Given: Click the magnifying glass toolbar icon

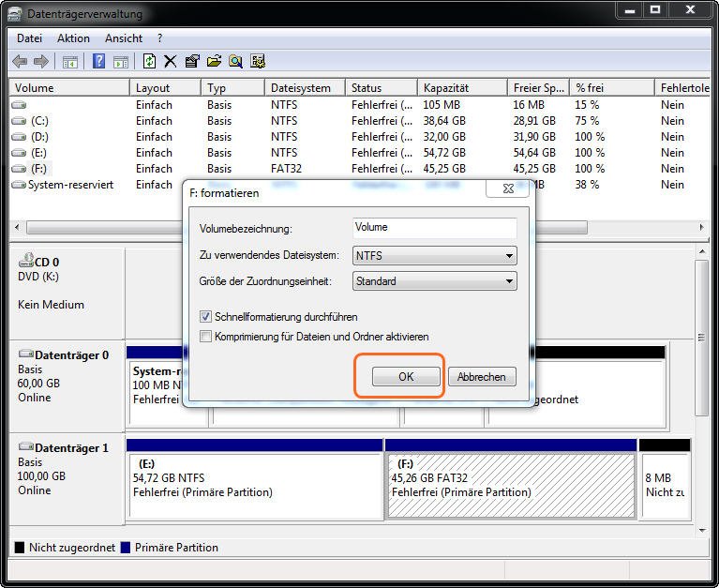Looking at the screenshot, I should click(235, 61).
